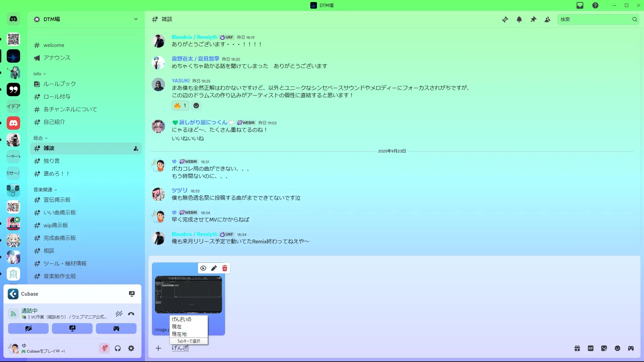Open the GIF picker
This screenshot has width=644, height=362.
(x=591, y=348)
